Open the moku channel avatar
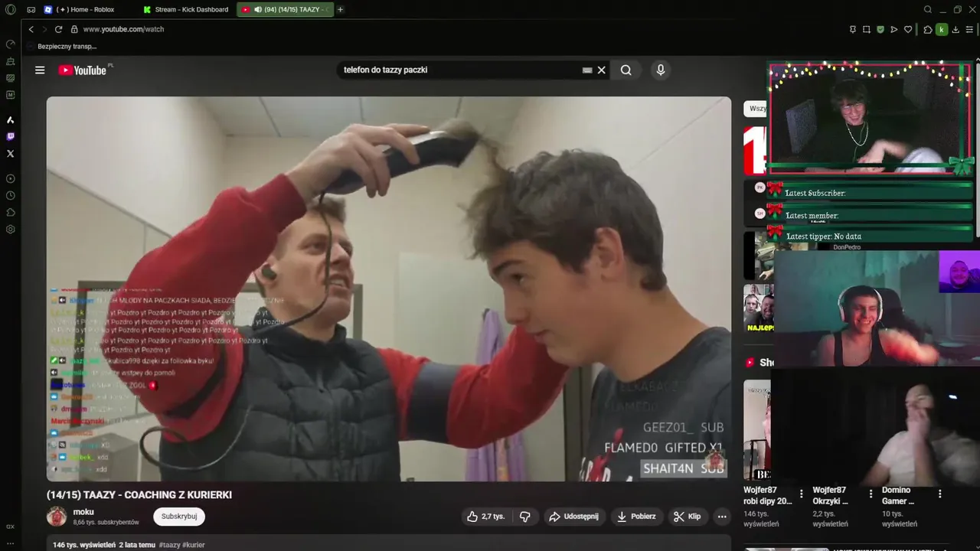 click(57, 517)
